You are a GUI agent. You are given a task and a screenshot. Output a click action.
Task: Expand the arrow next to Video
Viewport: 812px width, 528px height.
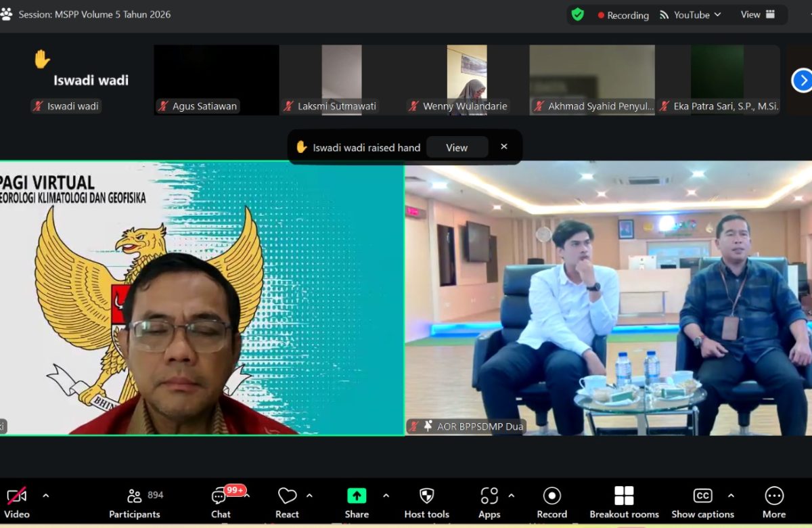[46, 496]
